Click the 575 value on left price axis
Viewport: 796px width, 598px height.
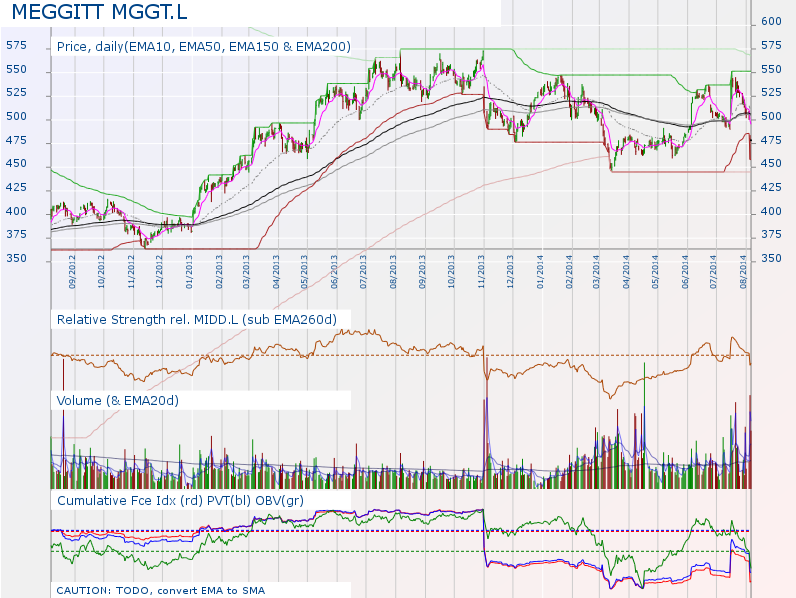[x=16, y=46]
